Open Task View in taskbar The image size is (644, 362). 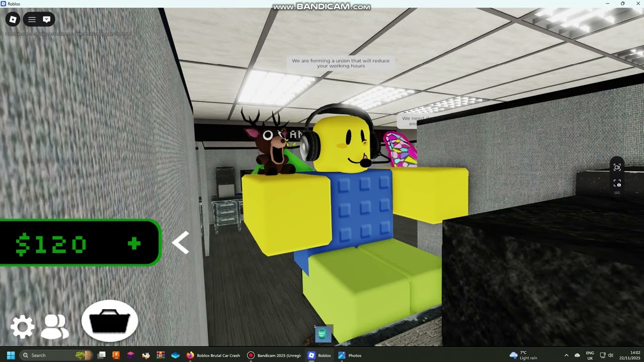tap(102, 355)
